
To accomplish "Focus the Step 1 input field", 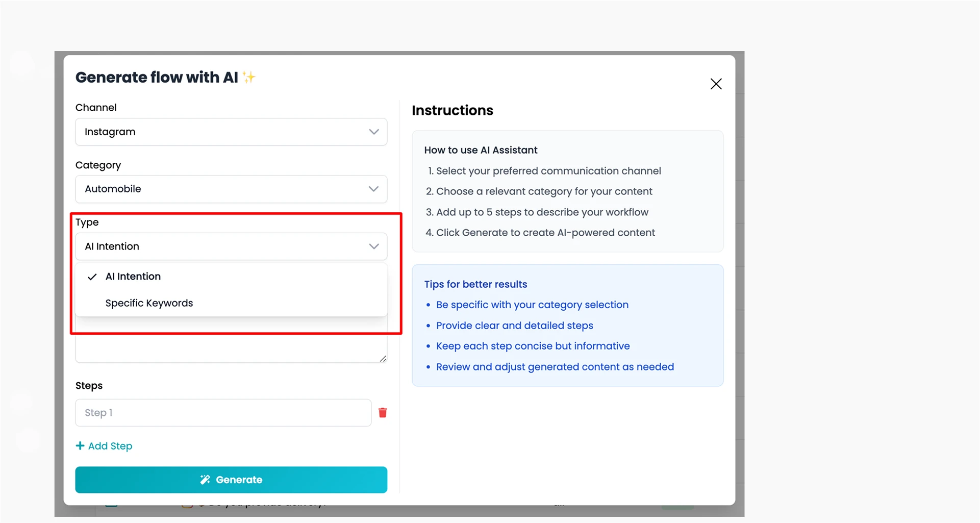I will point(223,413).
